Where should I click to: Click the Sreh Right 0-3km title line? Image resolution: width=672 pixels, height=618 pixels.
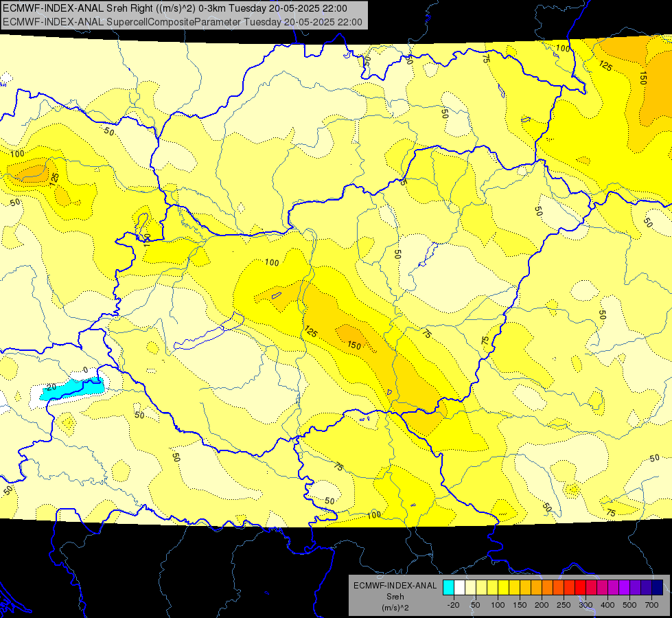pos(175,8)
